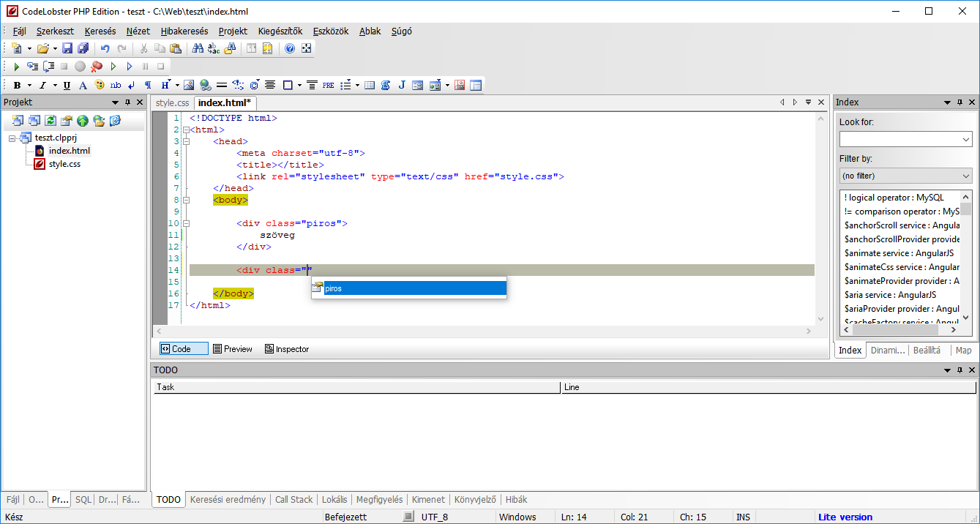Switch to the style.css editor tab
Screen dimensions: 980x524
coord(172,103)
